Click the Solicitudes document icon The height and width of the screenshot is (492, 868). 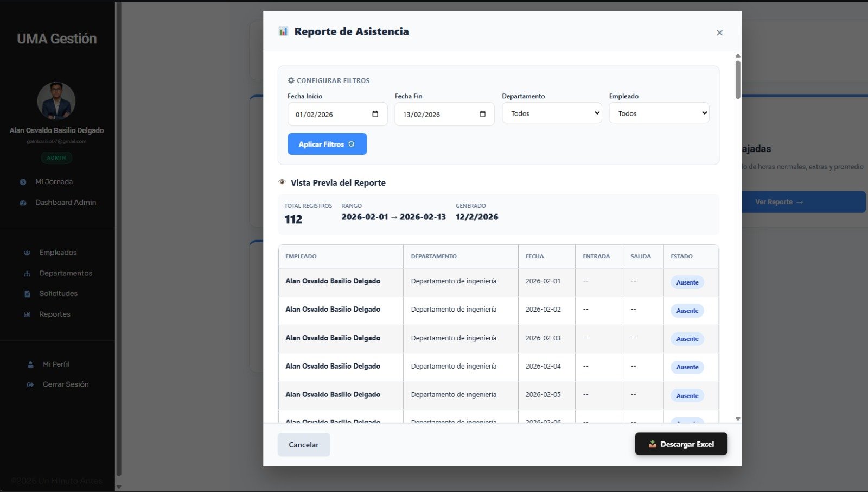pyautogui.click(x=27, y=294)
